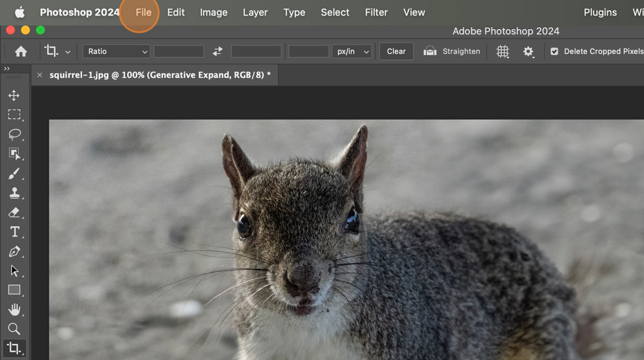The width and height of the screenshot is (644, 360).
Task: Click the Clear button
Action: pos(396,51)
